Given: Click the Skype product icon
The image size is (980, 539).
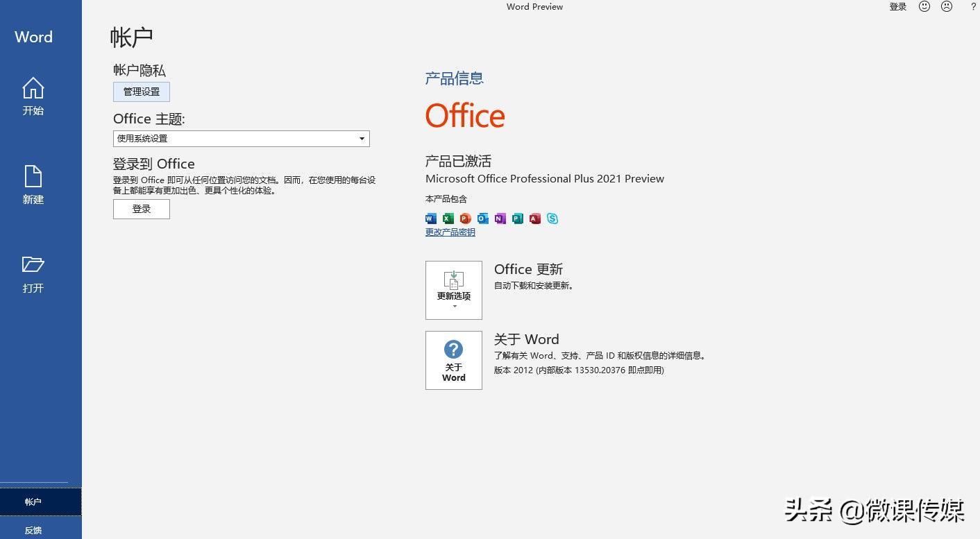Looking at the screenshot, I should pyautogui.click(x=552, y=219).
